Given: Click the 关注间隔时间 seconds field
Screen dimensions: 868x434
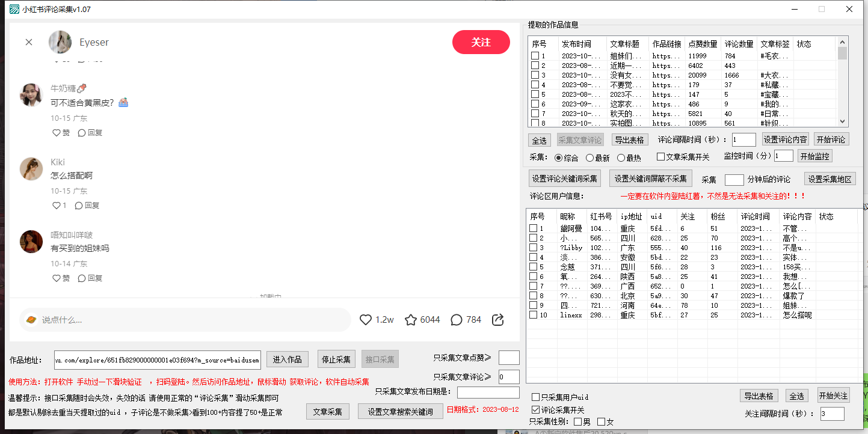Looking at the screenshot, I should [x=832, y=414].
